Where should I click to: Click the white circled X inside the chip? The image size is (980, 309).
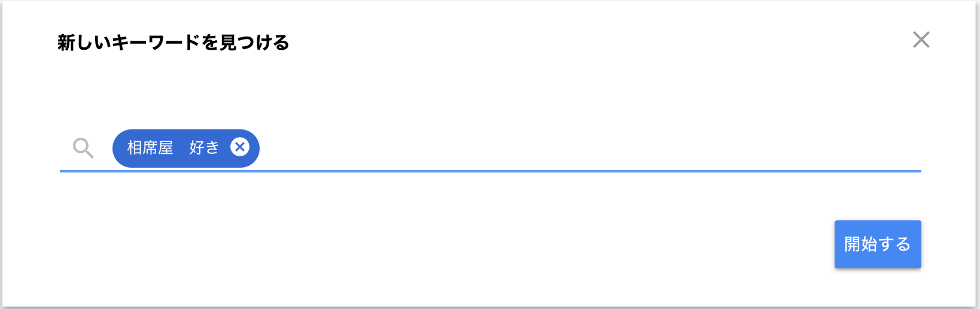(x=240, y=147)
